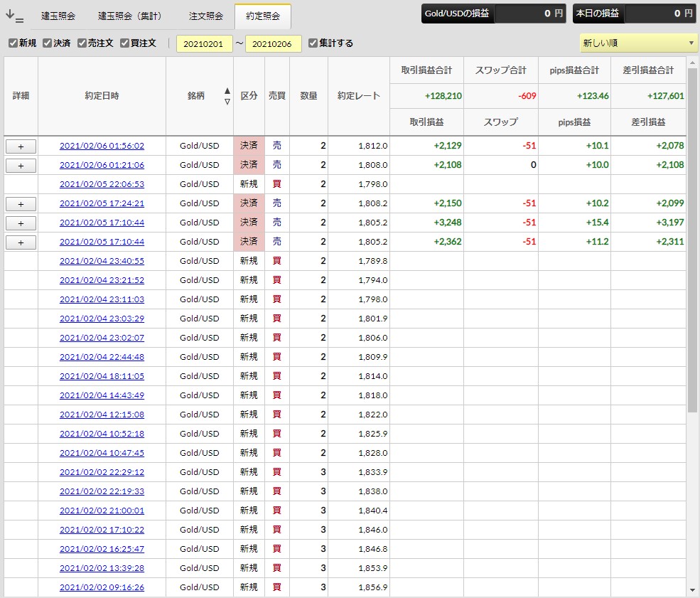
Task: Click the download arrow icon at top left
Action: (14, 16)
